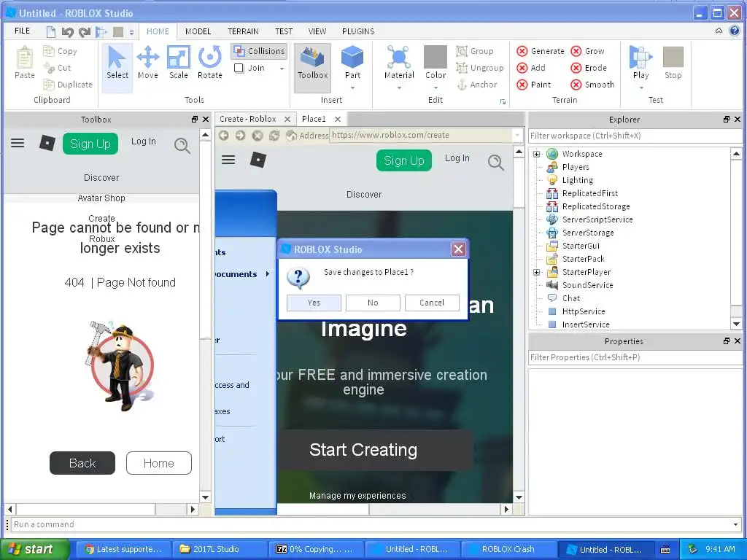Open the Material picker

[399, 62]
